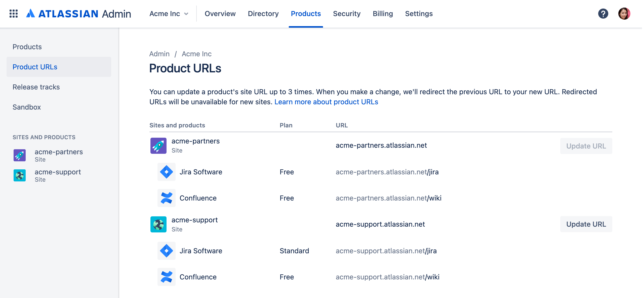The width and height of the screenshot is (644, 298).
Task: Open the Billing tab
Action: (383, 14)
